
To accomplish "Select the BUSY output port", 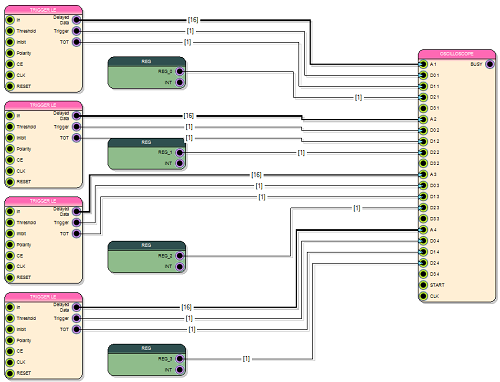I will (490, 64).
